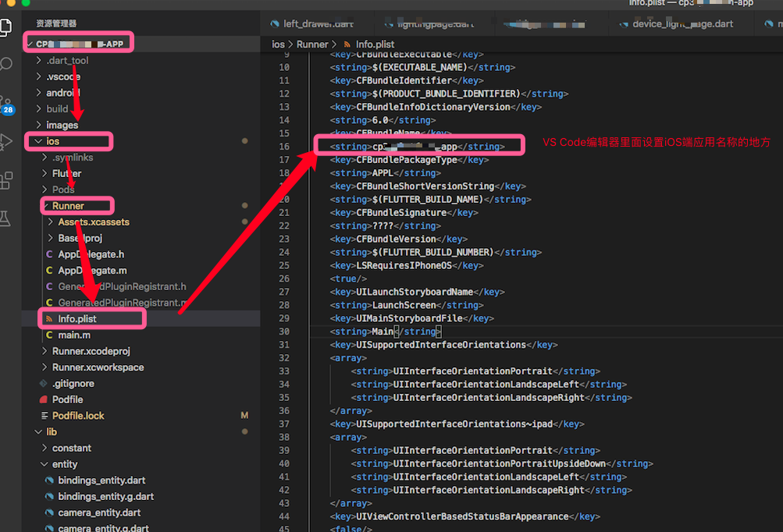Screen dimensions: 783x532
Task: Click UIInterfaceOrientationPortraitUpsideDown string
Action: [x=502, y=463]
